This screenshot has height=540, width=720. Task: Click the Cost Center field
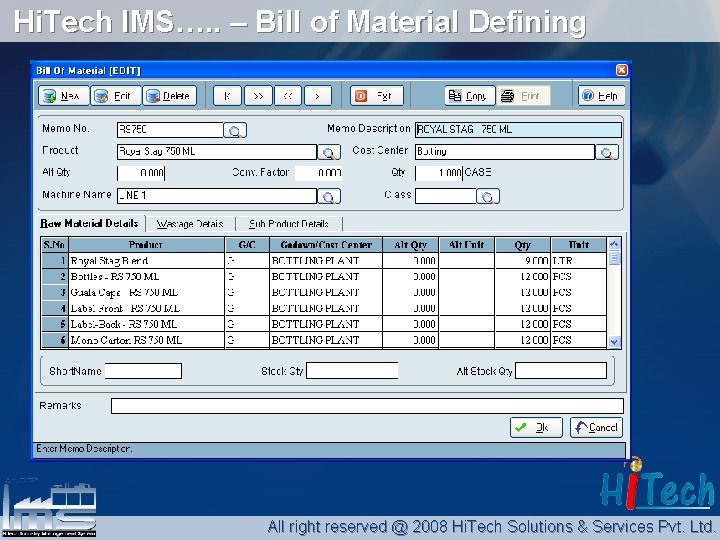(505, 152)
